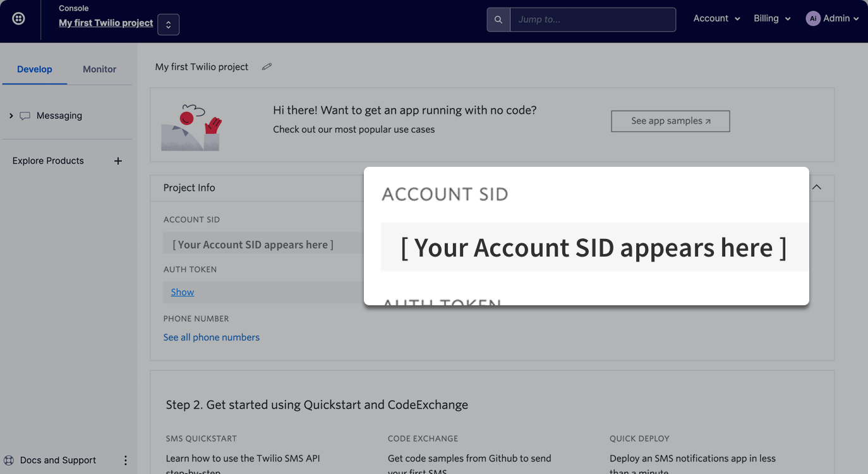Select the Account SID field in Project Info
Viewport: 868px width, 474px height.
click(x=263, y=245)
